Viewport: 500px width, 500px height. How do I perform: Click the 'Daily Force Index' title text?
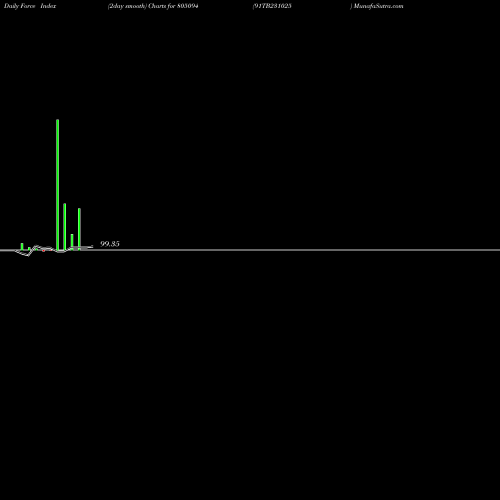(x=30, y=6)
